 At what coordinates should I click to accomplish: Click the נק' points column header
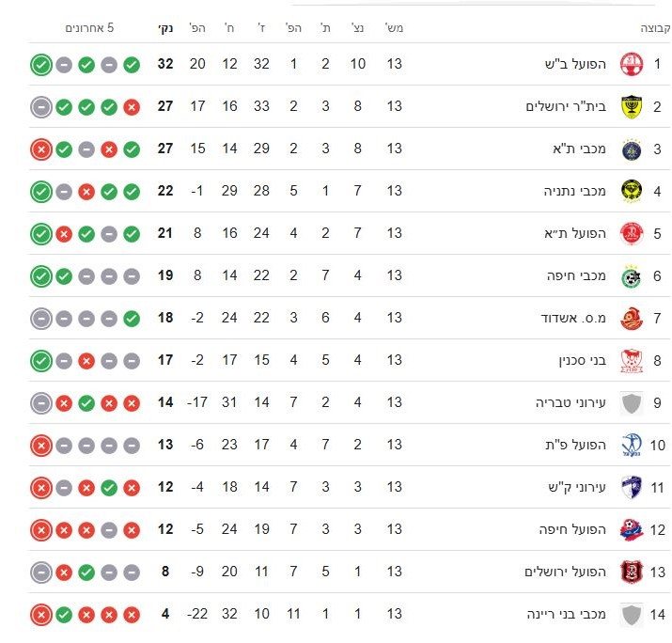click(x=165, y=28)
